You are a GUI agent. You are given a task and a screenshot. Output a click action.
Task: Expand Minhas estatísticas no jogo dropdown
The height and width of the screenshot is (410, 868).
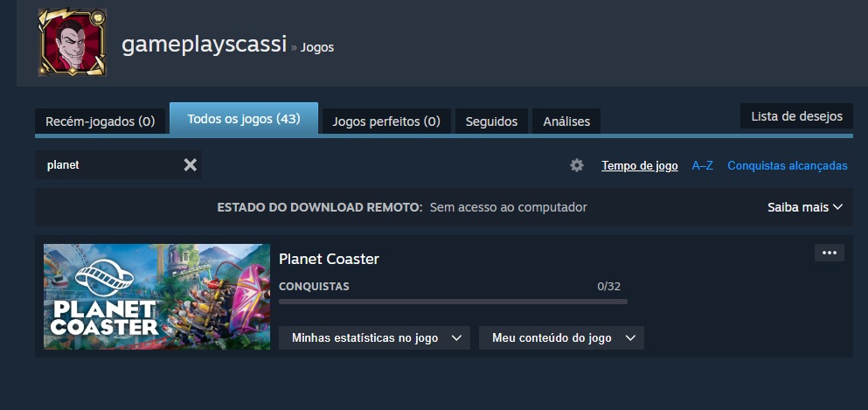point(374,338)
